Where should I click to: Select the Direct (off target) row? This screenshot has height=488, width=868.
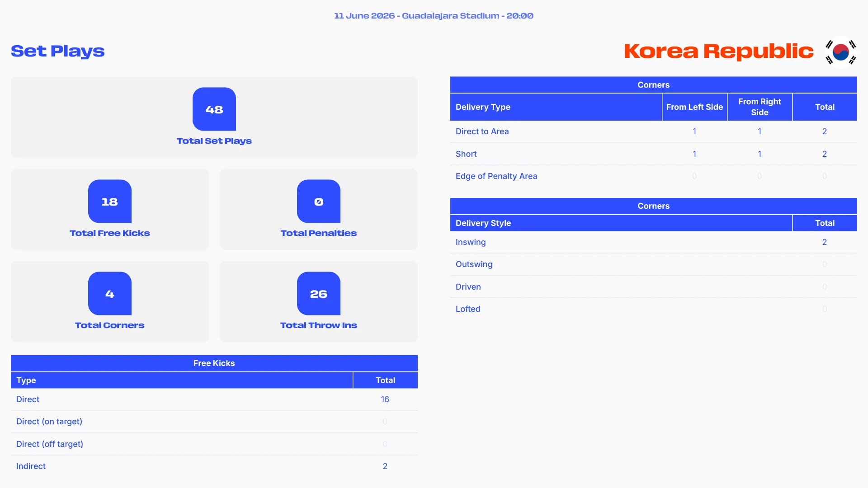pyautogui.click(x=214, y=444)
